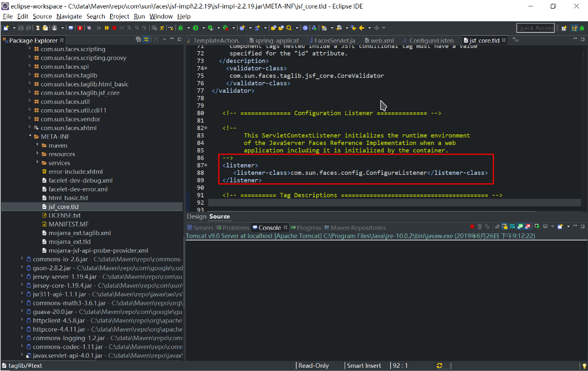Collapse all in Package Explorer
Image resolution: width=588 pixels, height=371 pixels.
coord(138,40)
